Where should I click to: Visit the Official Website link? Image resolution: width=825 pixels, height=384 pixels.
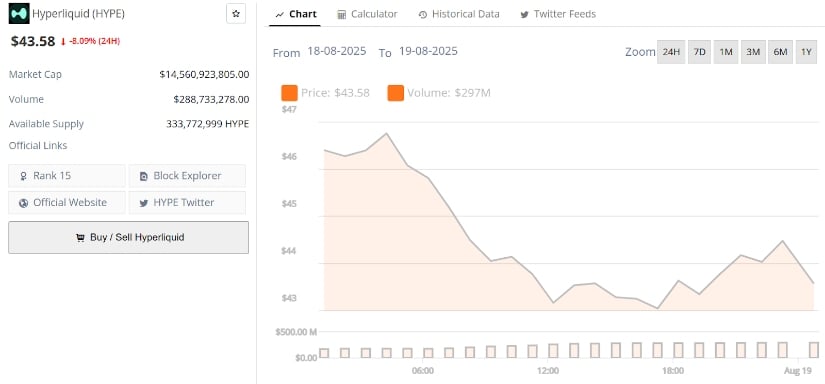[x=67, y=203]
